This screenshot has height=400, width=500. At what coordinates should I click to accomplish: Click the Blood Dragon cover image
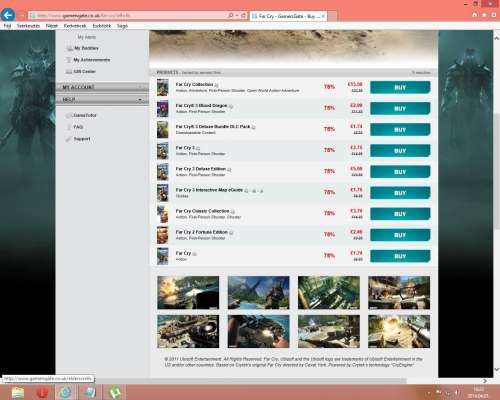[163, 108]
